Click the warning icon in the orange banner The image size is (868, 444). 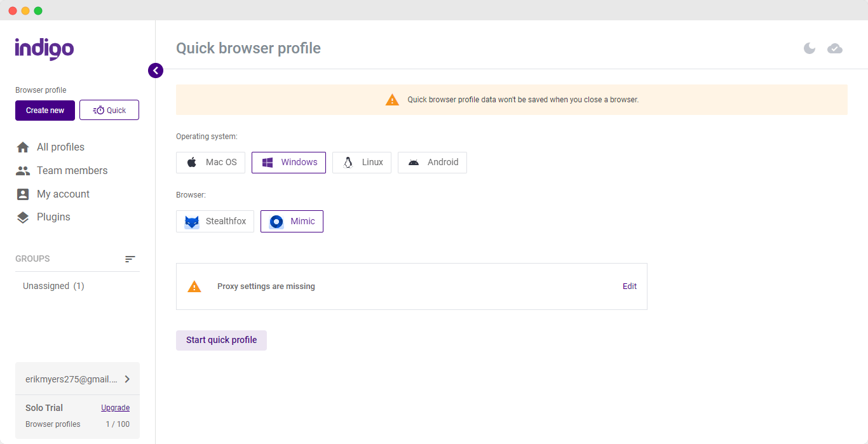(393, 100)
